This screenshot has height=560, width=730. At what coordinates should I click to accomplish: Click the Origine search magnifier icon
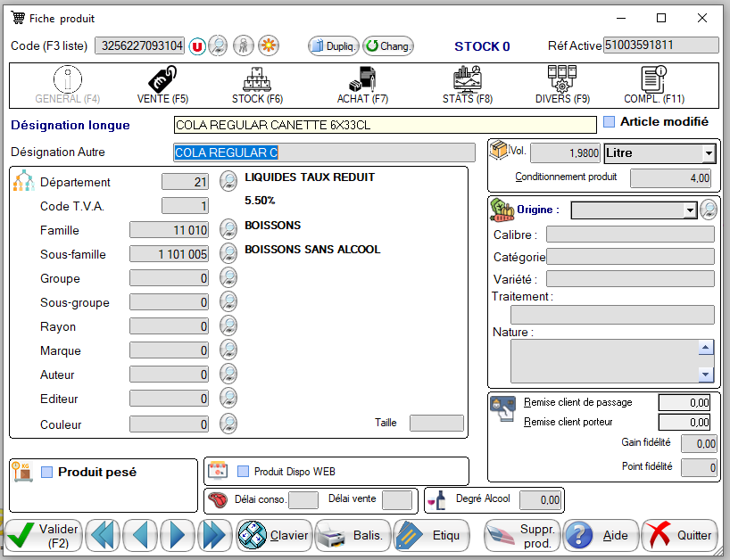(x=709, y=210)
